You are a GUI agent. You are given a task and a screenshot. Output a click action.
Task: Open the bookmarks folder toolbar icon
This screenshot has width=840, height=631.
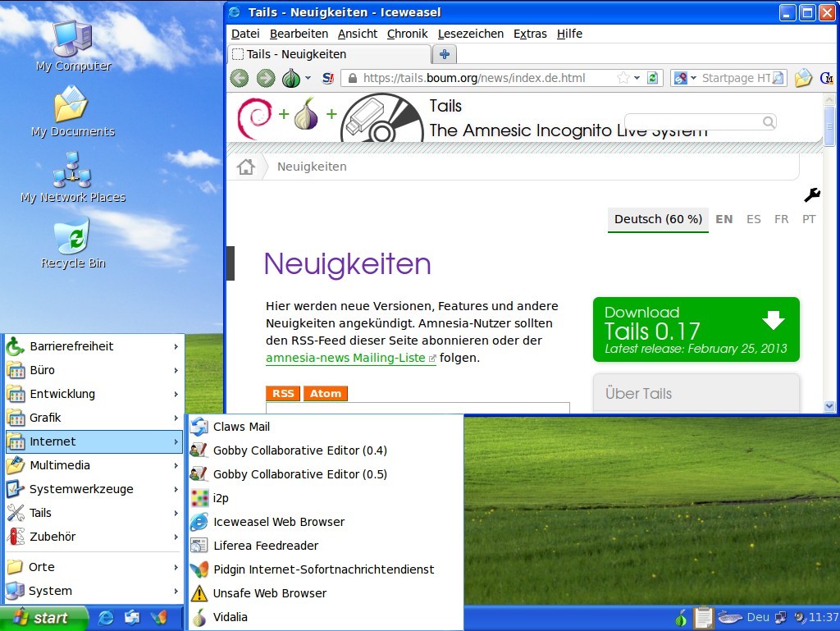click(803, 78)
